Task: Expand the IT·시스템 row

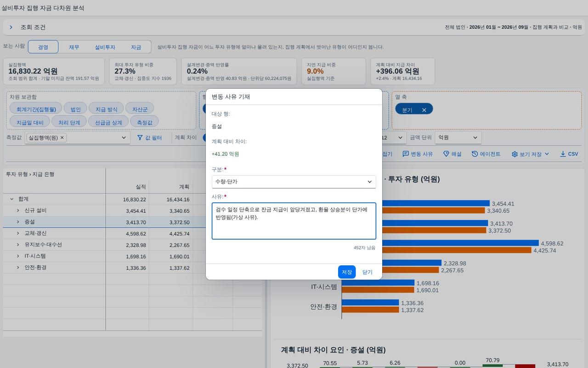Action: 18,256
